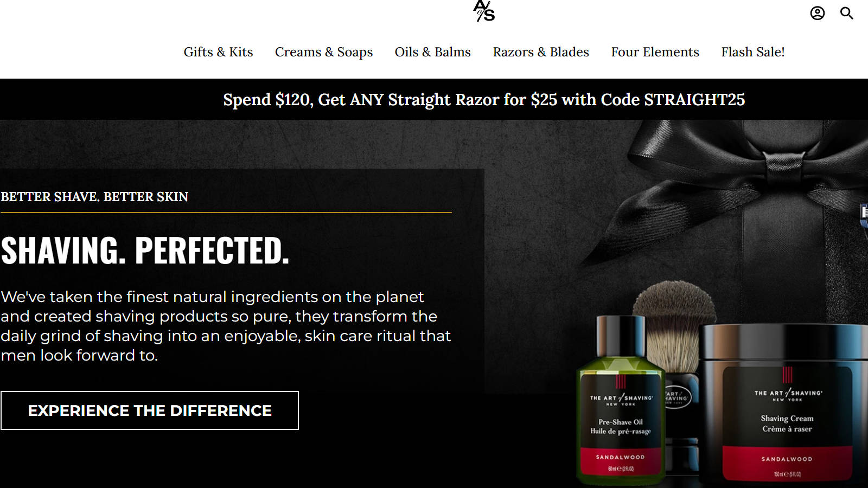
Task: Click the finest natural ingredients paragraph
Action: coord(226,326)
